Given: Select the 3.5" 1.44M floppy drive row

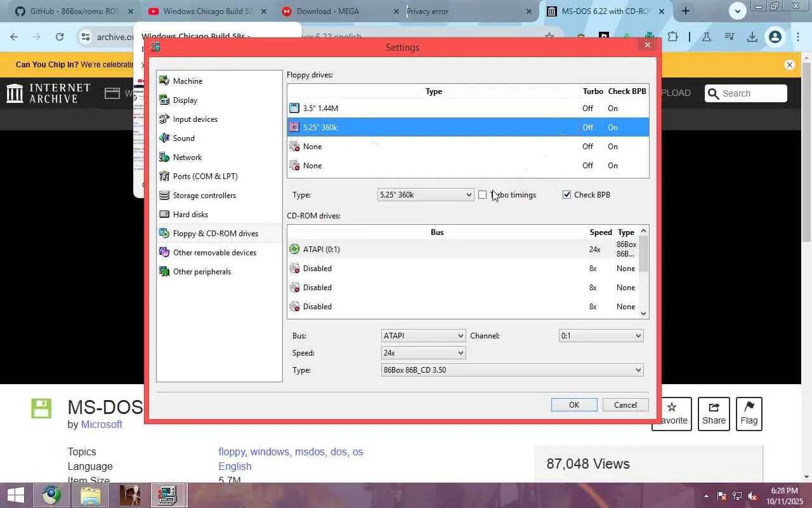Looking at the screenshot, I should [468, 108].
